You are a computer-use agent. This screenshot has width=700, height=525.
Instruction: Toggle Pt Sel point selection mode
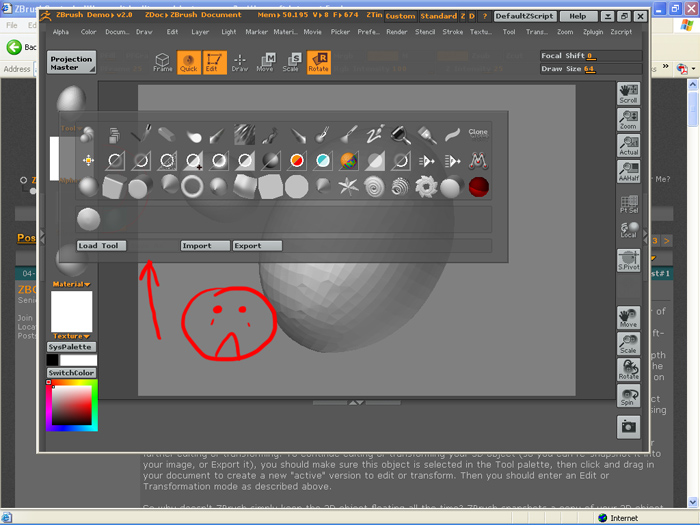629,204
